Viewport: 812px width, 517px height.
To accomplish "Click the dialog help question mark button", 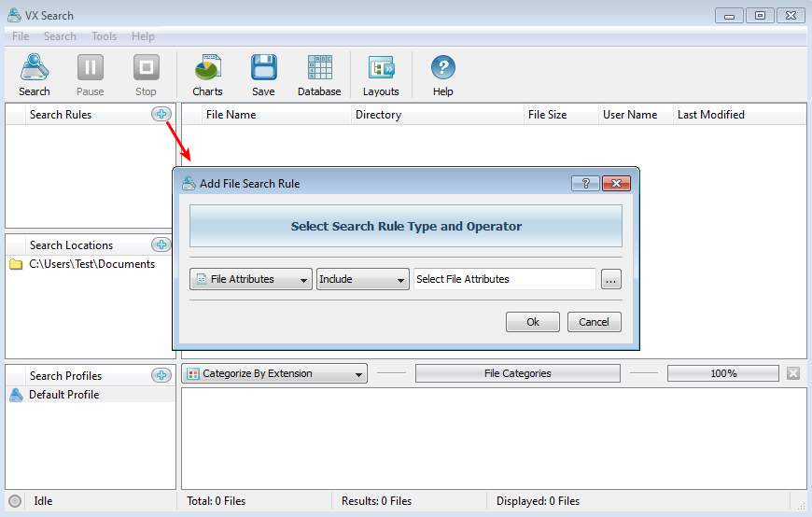I will pos(586,184).
